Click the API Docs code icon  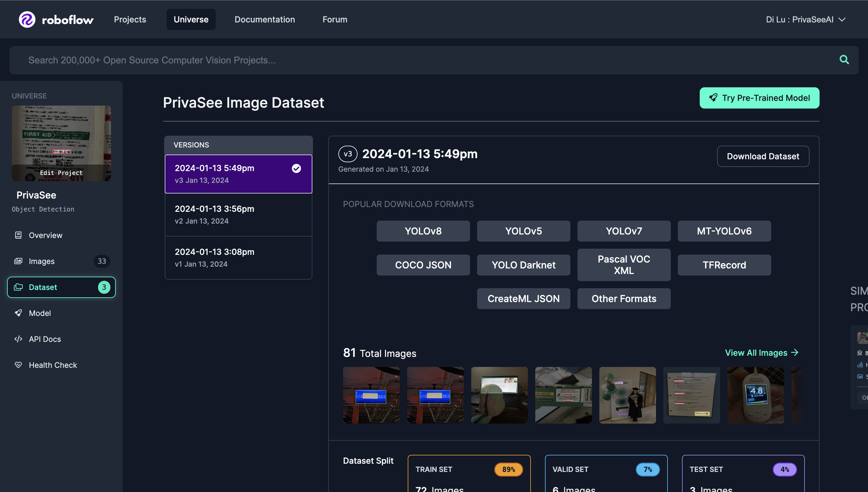click(x=18, y=339)
